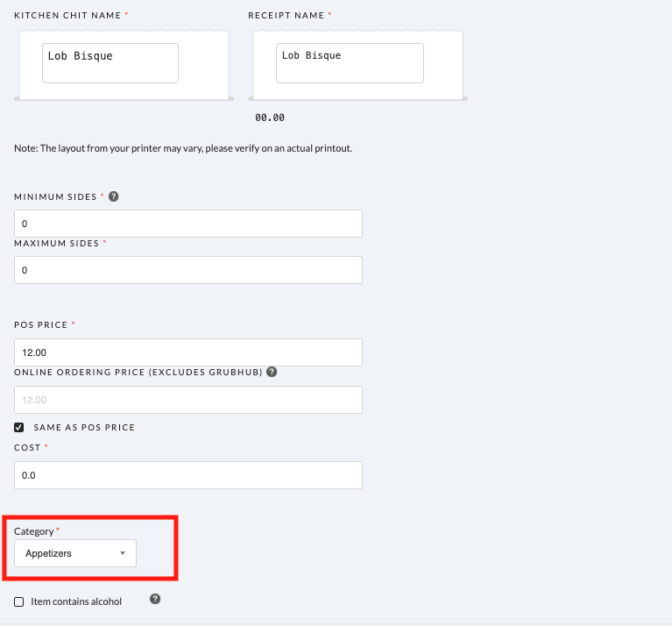Click the Receipt Name label
The height and width of the screenshot is (626, 672).
click(286, 16)
